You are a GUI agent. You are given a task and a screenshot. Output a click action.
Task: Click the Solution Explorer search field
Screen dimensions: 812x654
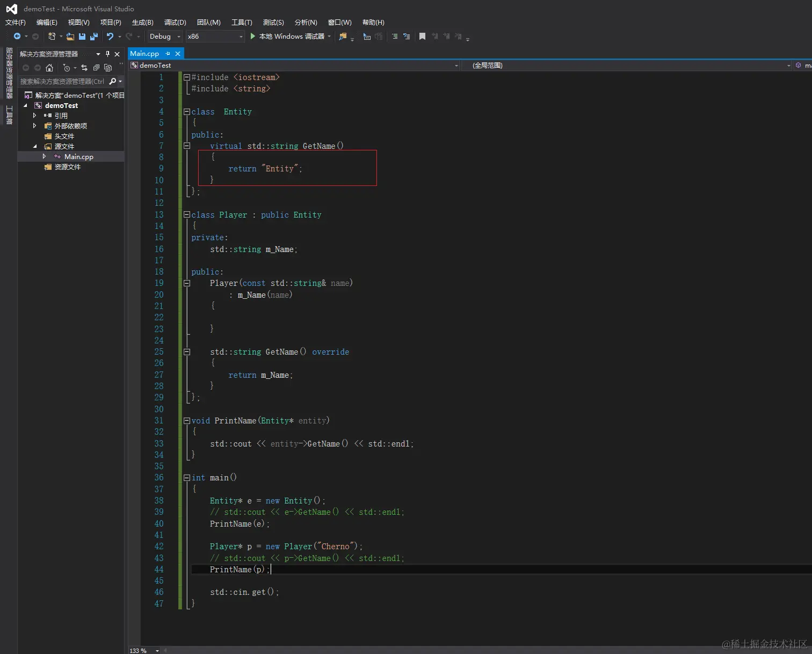coord(62,81)
